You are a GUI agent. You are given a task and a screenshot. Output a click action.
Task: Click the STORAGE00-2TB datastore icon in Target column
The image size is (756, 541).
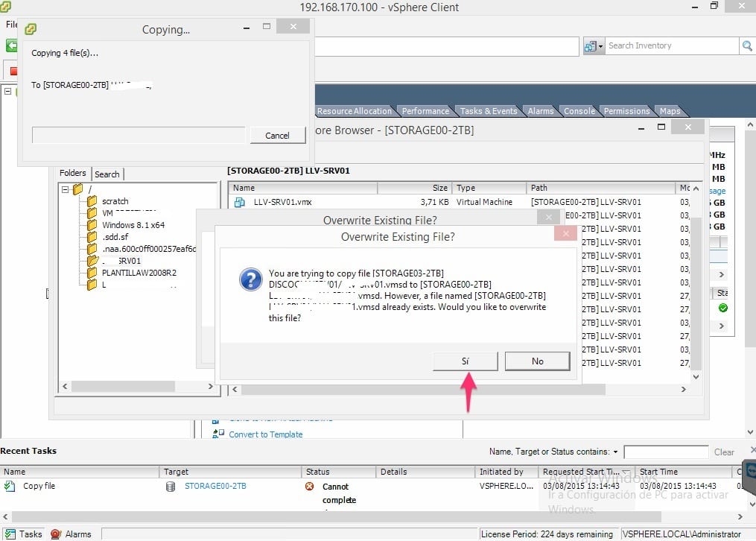[172, 486]
